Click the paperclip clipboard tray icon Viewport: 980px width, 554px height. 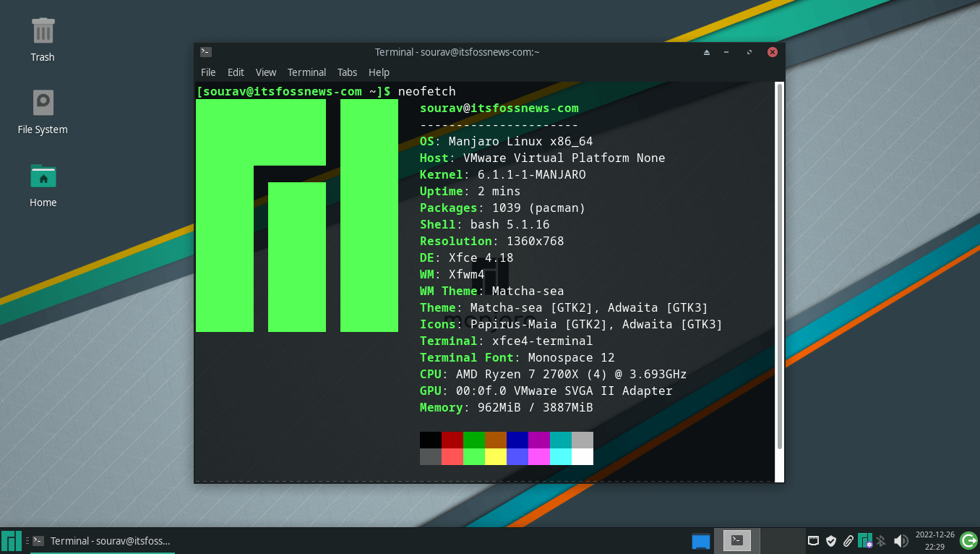pos(848,540)
